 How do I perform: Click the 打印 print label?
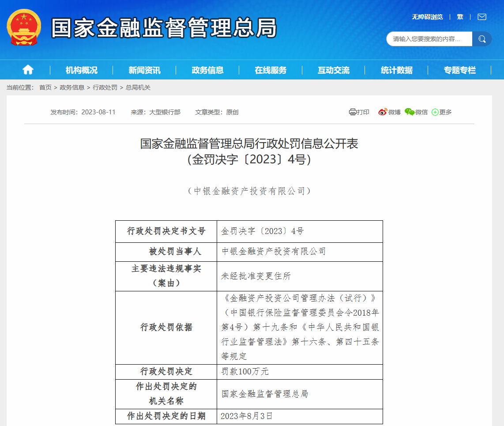click(363, 112)
